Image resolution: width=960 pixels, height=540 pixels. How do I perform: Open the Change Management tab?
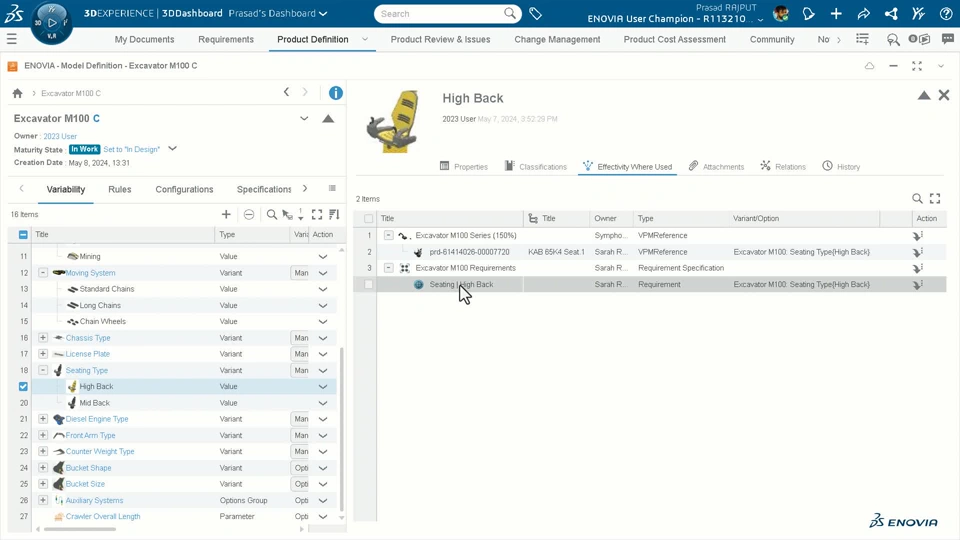(557, 39)
